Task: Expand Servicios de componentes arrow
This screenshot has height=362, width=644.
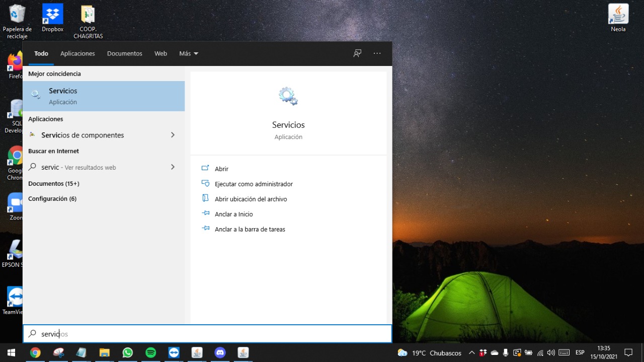Action: point(173,135)
